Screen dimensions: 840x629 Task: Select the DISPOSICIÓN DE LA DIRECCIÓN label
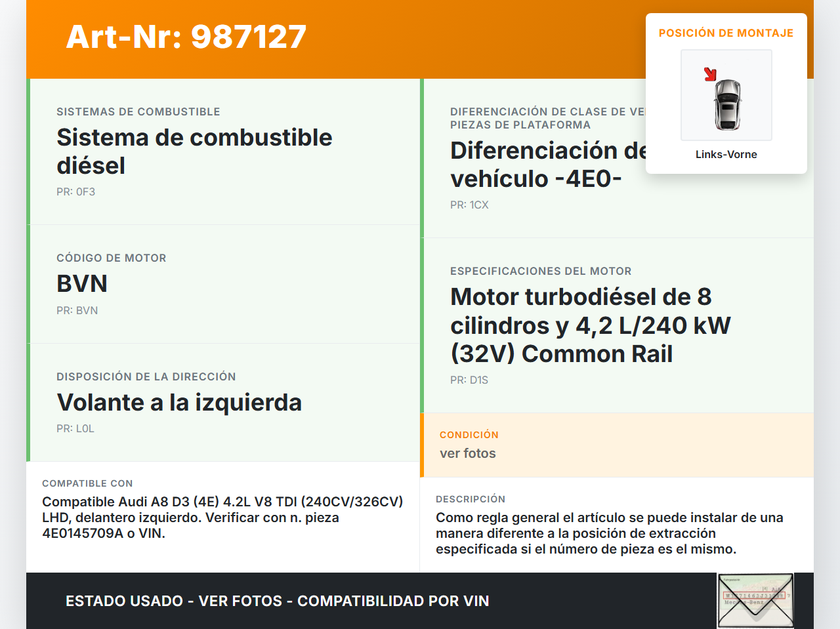coord(146,376)
